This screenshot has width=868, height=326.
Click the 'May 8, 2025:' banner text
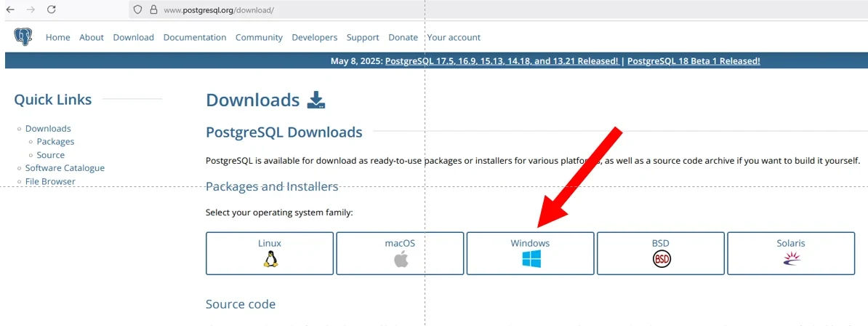(356, 61)
